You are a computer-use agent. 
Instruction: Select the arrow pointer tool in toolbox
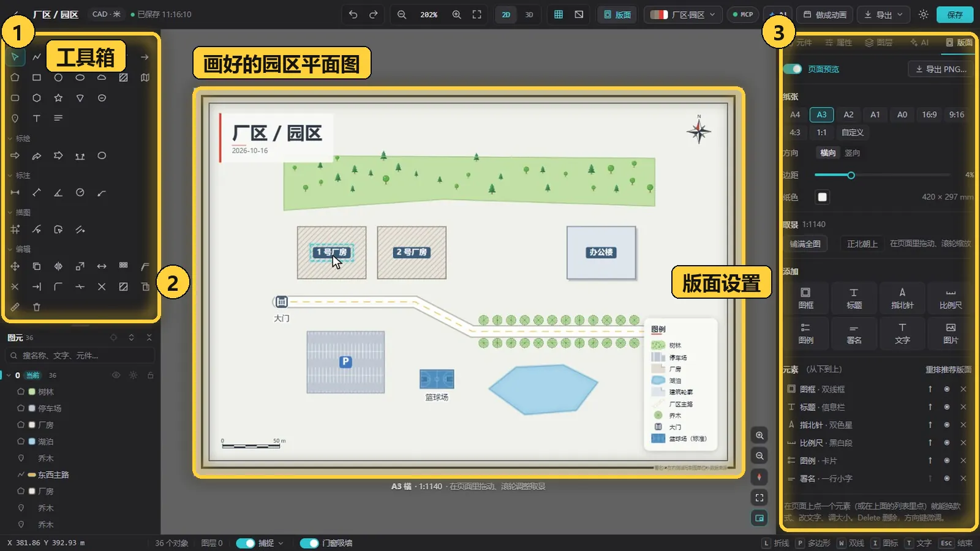pos(15,57)
